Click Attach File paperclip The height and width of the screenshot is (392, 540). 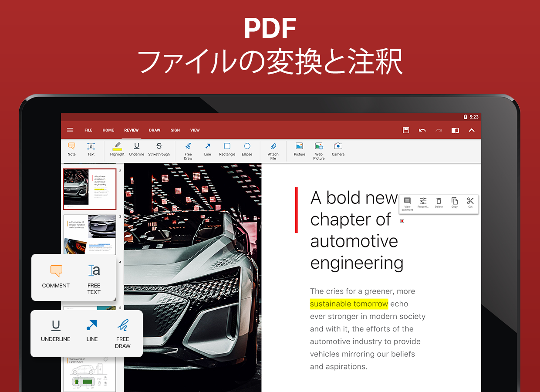pyautogui.click(x=273, y=151)
